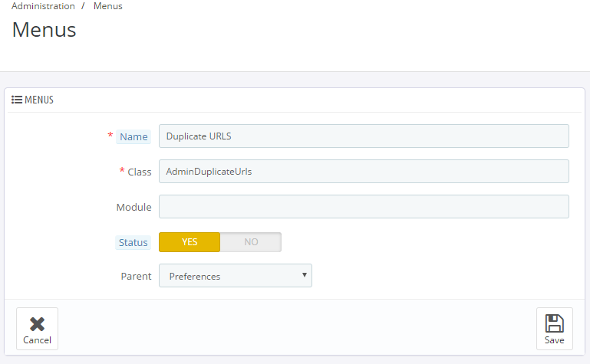Set Status toggle to YES

(x=190, y=242)
